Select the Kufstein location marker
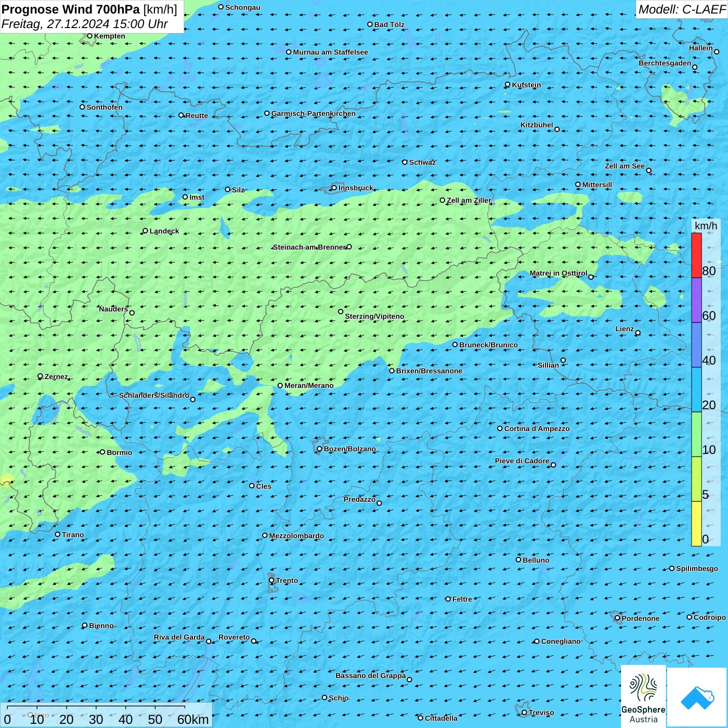 pos(508,85)
